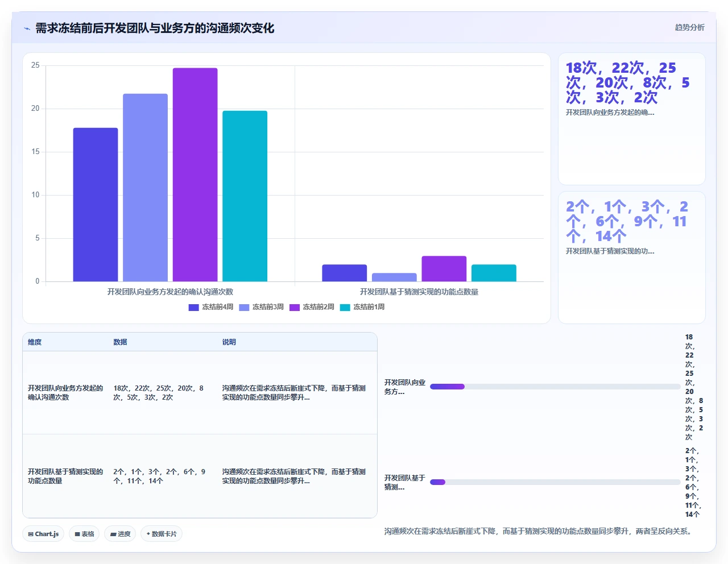728x564 pixels.
Task: Click the 进度 tag chip
Action: (x=120, y=534)
